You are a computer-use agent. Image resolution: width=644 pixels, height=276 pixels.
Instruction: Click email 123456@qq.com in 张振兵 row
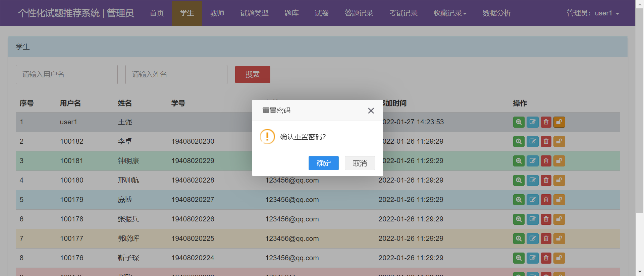click(x=292, y=219)
